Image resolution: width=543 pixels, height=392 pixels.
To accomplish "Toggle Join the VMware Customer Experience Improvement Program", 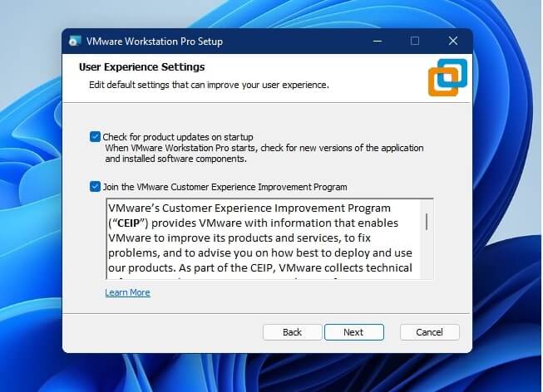I will pyautogui.click(x=95, y=187).
